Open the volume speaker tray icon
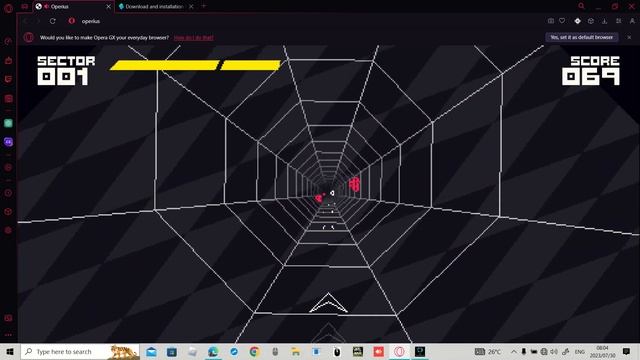This screenshot has height=360, width=640. click(554, 351)
